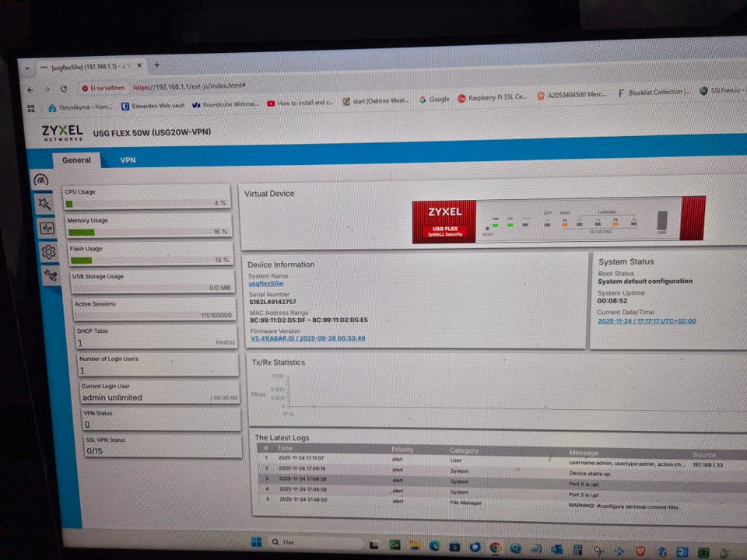The height and width of the screenshot is (560, 747).
Task: Close the usgflex50w browser tab
Action: point(139,65)
